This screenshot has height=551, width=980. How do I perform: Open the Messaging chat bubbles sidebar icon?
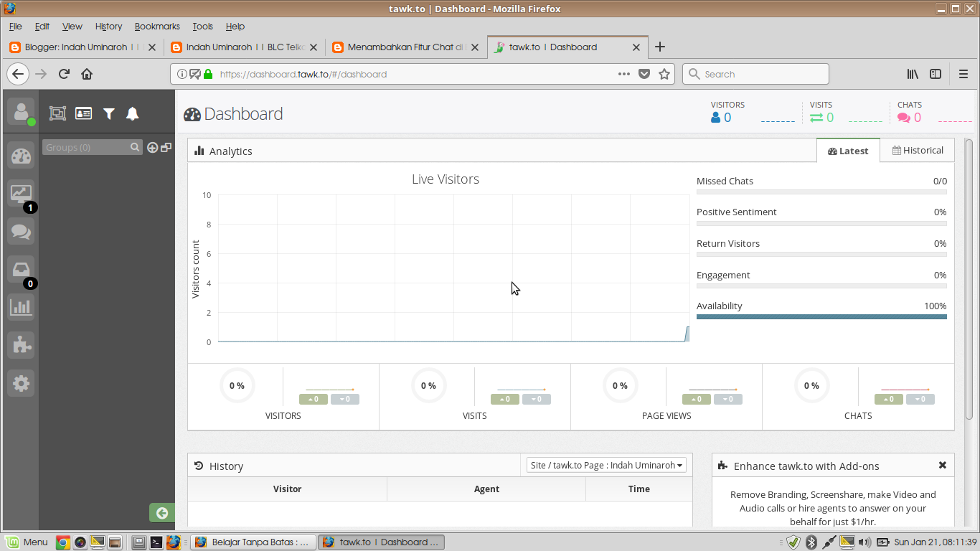21,232
